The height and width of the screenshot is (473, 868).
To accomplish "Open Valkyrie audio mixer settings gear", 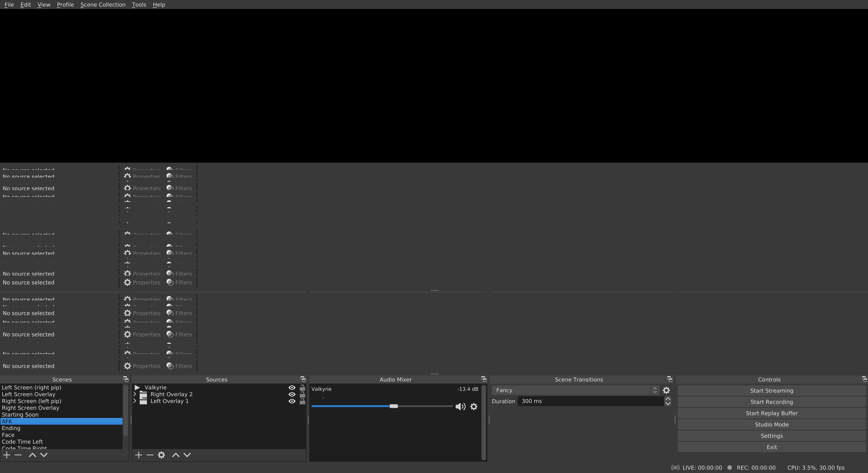I will tap(474, 407).
